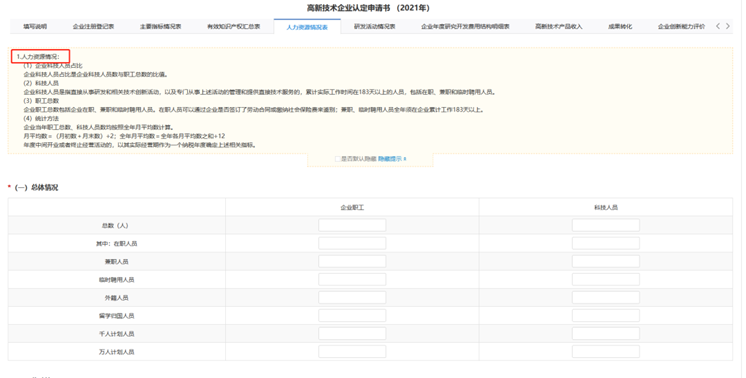Image resolution: width=746 pixels, height=378 pixels.
Task: Select the 千人计划人员 企业职工 input
Action: 352,333
